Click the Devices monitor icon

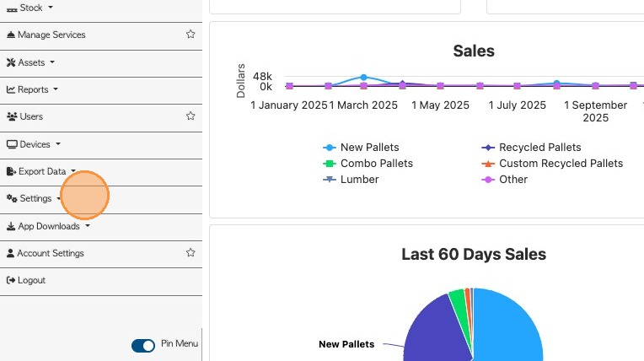pyautogui.click(x=12, y=144)
